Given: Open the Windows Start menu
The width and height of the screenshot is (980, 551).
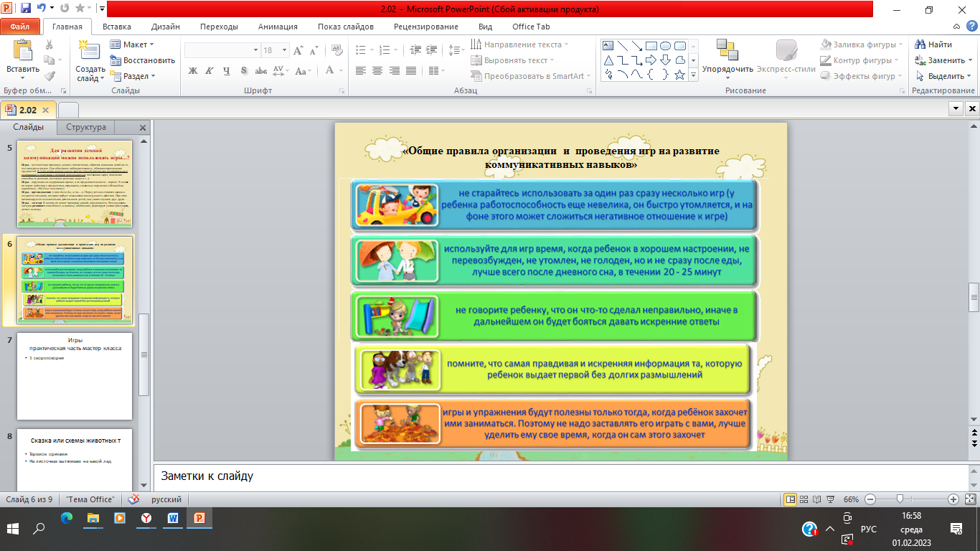Looking at the screenshot, I should tap(12, 528).
